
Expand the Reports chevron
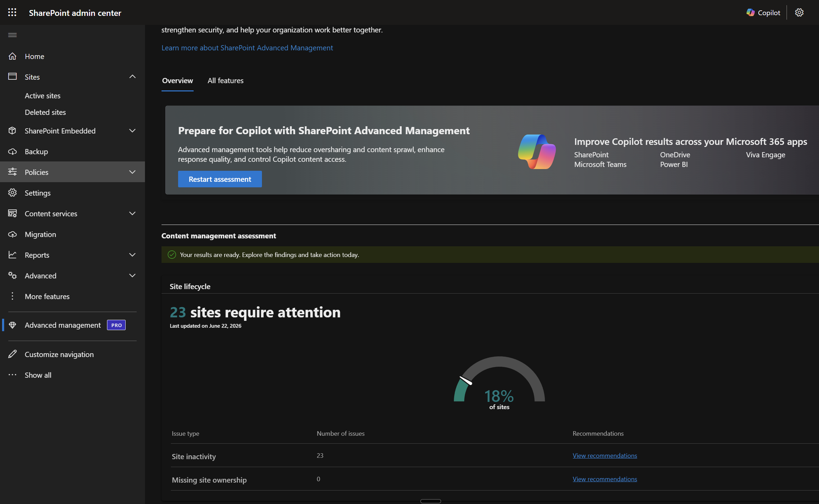coord(133,255)
